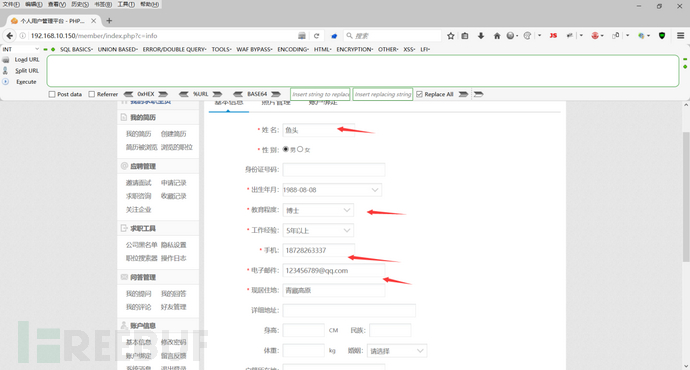Viewport: 690px width, 370px height.
Task: Go to the browser home icon
Action: pos(497,36)
